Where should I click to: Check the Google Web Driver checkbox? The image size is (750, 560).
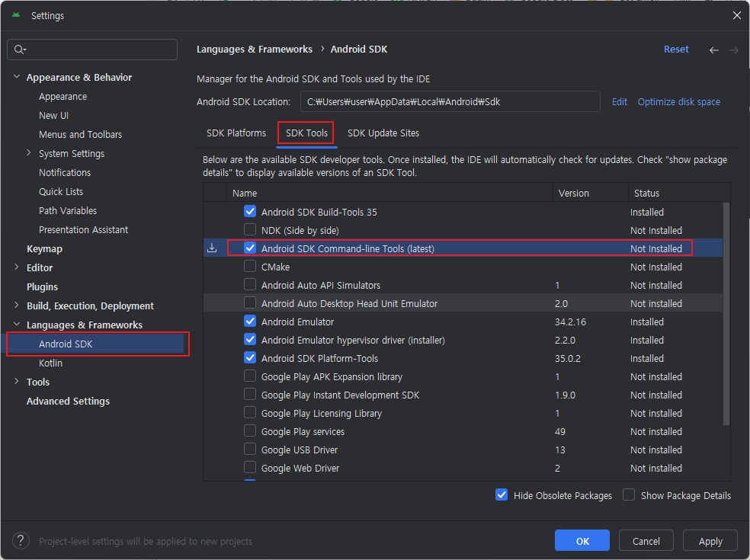[250, 467]
